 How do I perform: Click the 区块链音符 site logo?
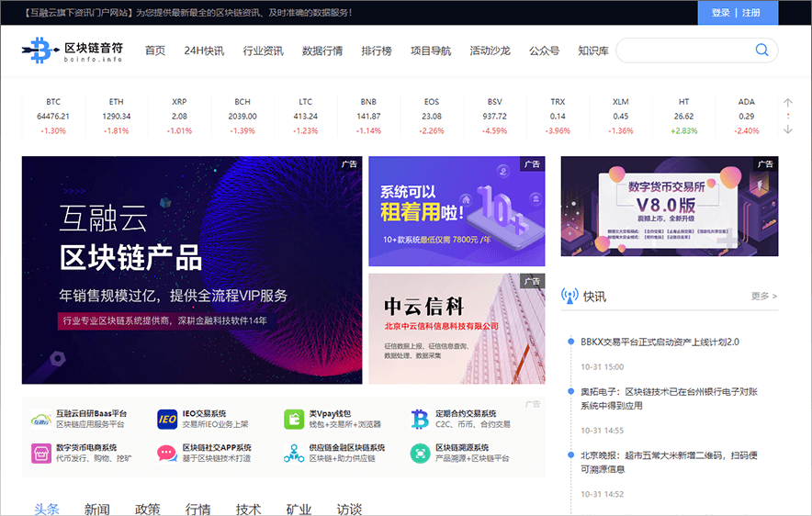(x=73, y=50)
